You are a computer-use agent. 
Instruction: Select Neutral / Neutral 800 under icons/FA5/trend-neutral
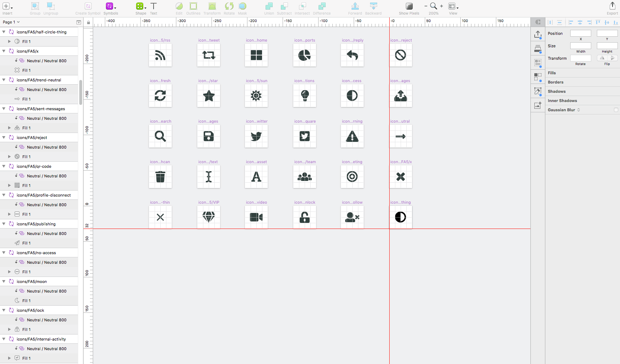pos(39,90)
